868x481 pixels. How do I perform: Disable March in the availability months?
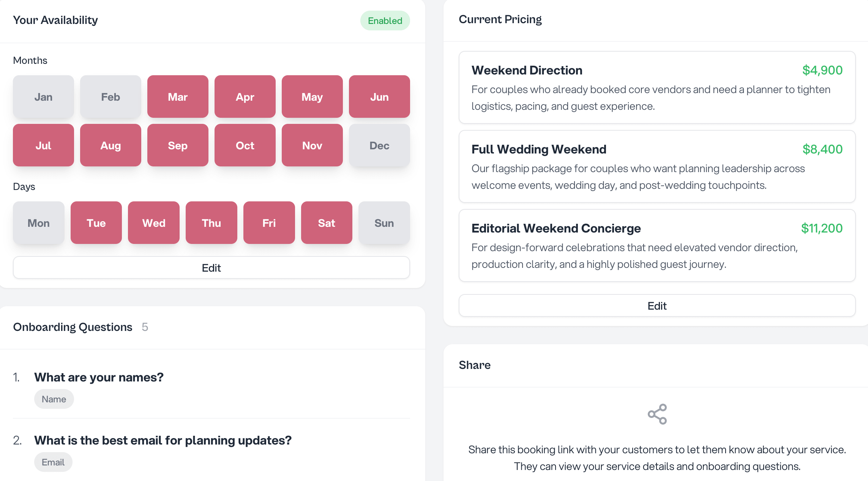[178, 97]
